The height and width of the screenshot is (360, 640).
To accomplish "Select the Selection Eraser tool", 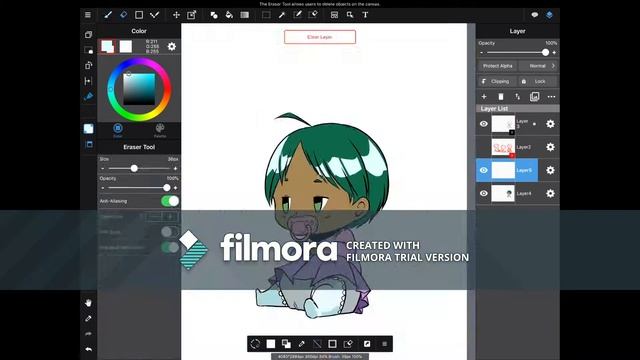I will point(313,15).
